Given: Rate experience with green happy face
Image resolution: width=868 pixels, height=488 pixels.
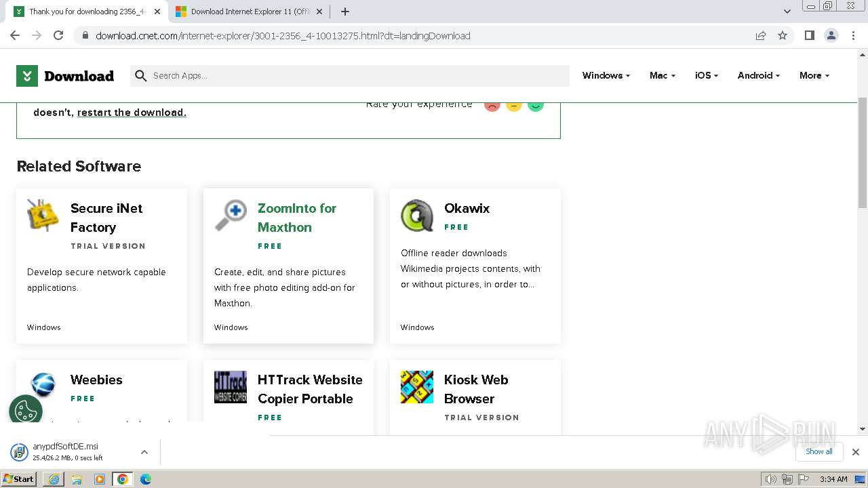Looking at the screenshot, I should 536,105.
